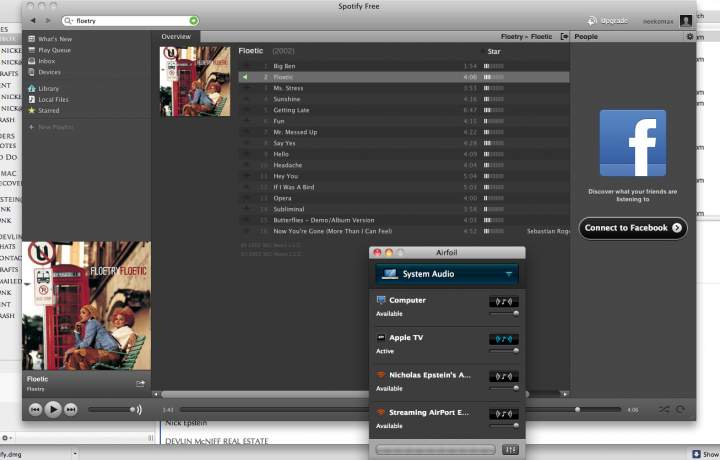The image size is (720, 460).
Task: Click the horizontal scrollbar left arrow
Action: [156, 394]
